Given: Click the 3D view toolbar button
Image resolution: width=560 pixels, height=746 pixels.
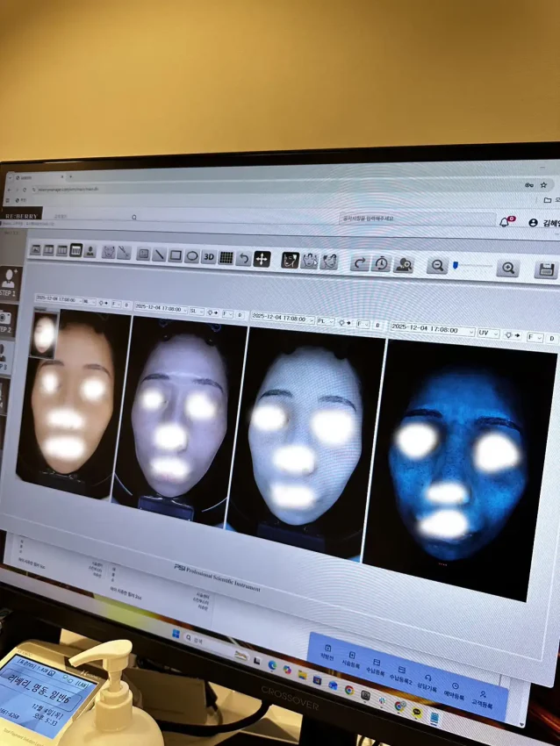Looking at the screenshot, I should pos(209,256).
